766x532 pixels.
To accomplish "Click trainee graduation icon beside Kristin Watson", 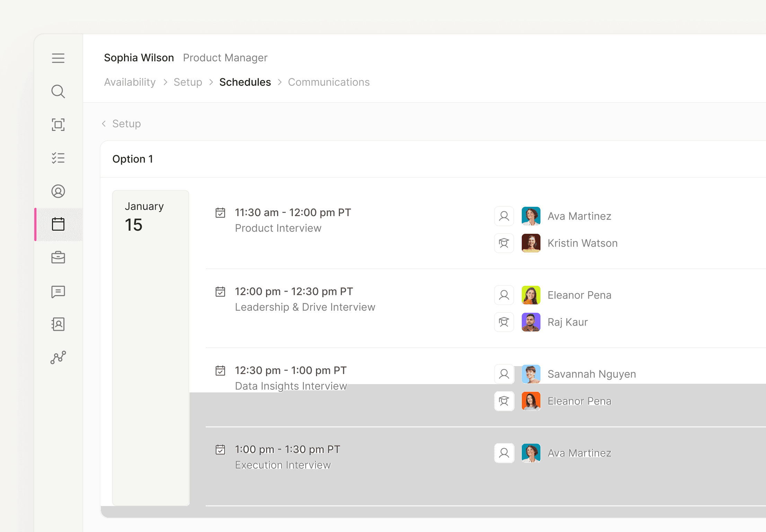I will [x=504, y=243].
